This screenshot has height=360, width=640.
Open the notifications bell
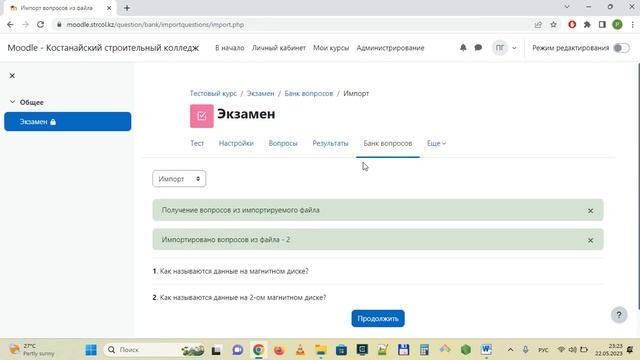tap(463, 48)
